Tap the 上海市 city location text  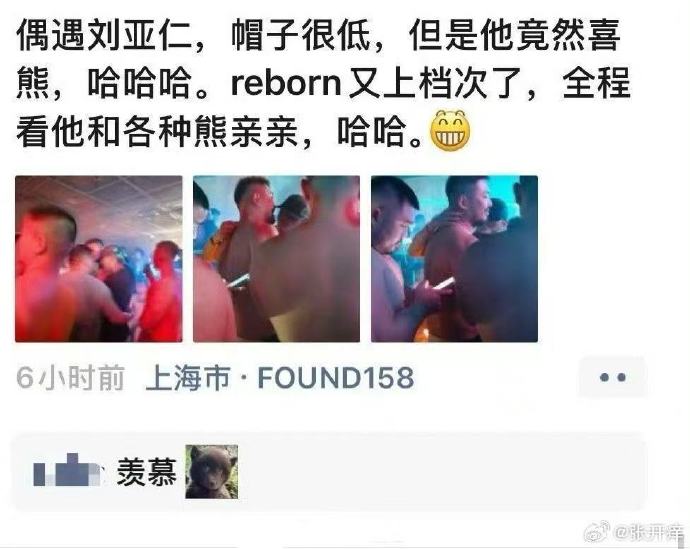point(188,378)
